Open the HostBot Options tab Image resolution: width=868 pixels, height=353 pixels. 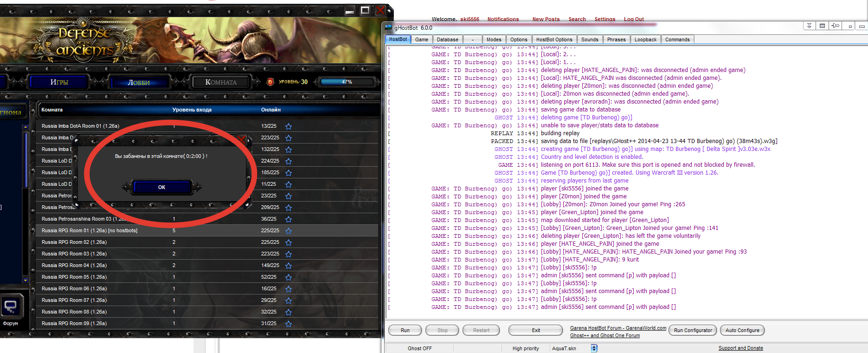click(x=554, y=39)
